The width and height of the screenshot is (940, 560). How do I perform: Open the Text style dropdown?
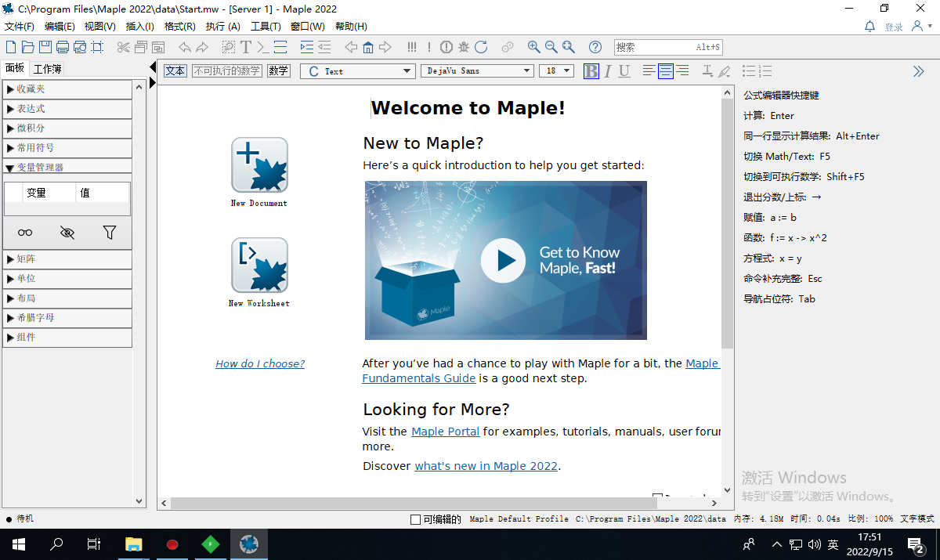click(x=357, y=71)
